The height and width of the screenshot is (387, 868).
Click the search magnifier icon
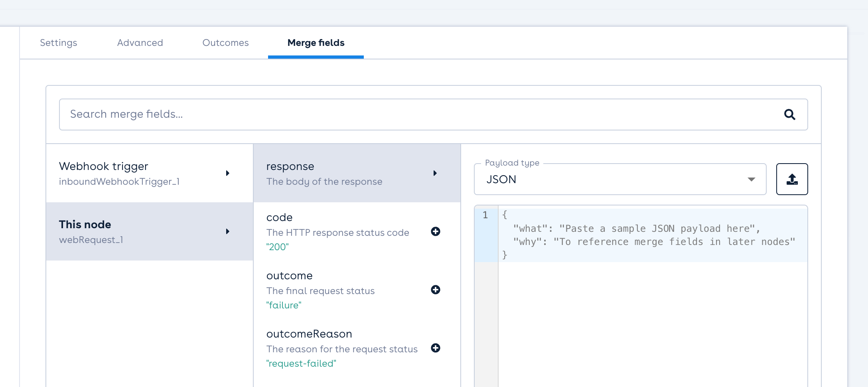(x=789, y=115)
